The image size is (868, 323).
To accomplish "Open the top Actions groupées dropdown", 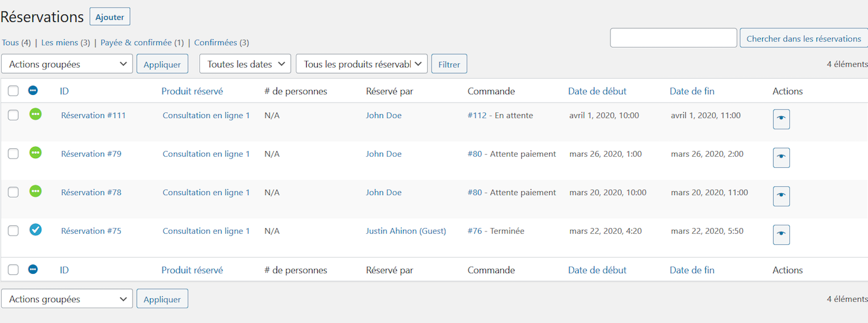I will (67, 64).
